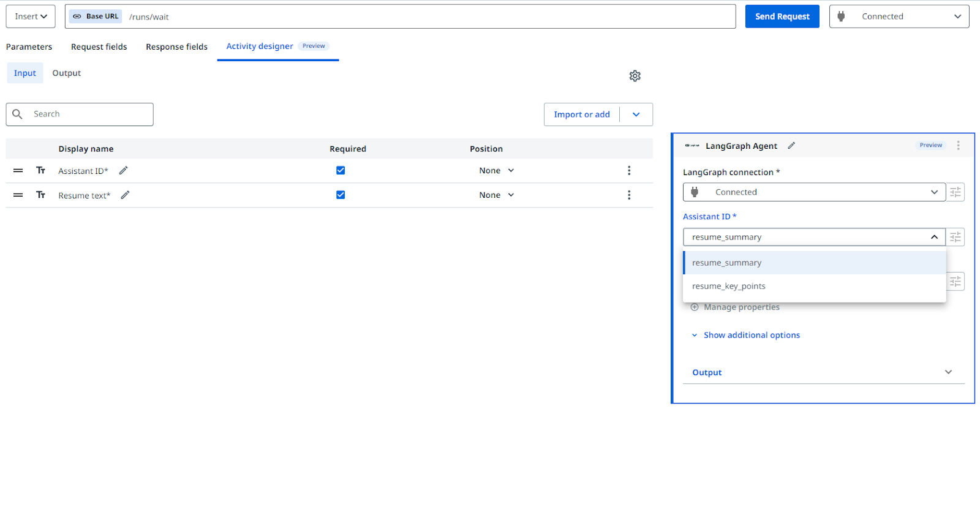
Task: Edit the Resume text display name pencil
Action: [x=125, y=195]
